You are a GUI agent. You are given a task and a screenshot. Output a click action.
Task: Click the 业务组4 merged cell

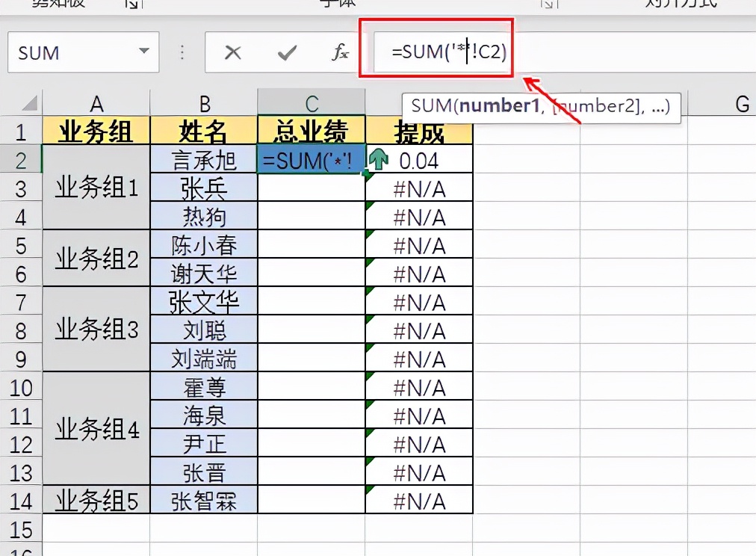coord(96,428)
